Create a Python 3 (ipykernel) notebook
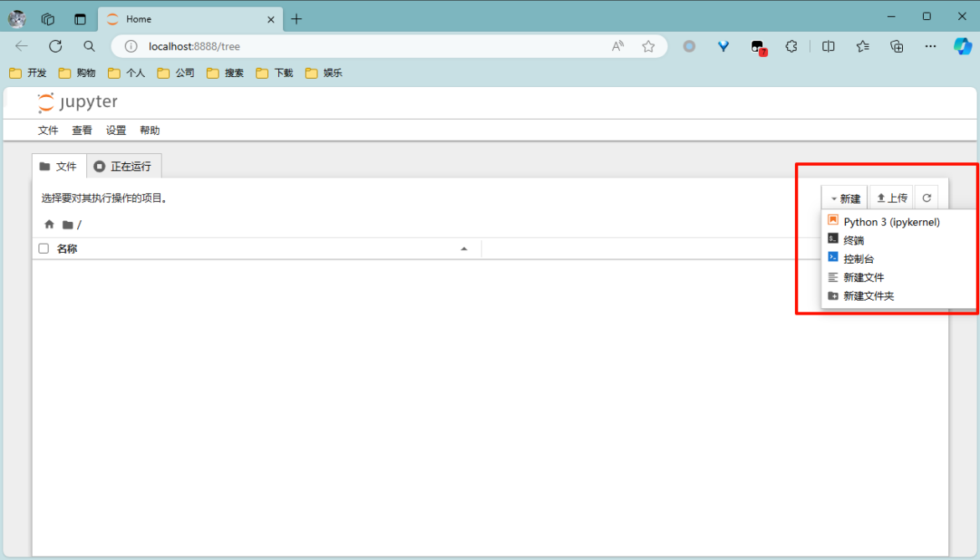This screenshot has width=980, height=560. [884, 221]
